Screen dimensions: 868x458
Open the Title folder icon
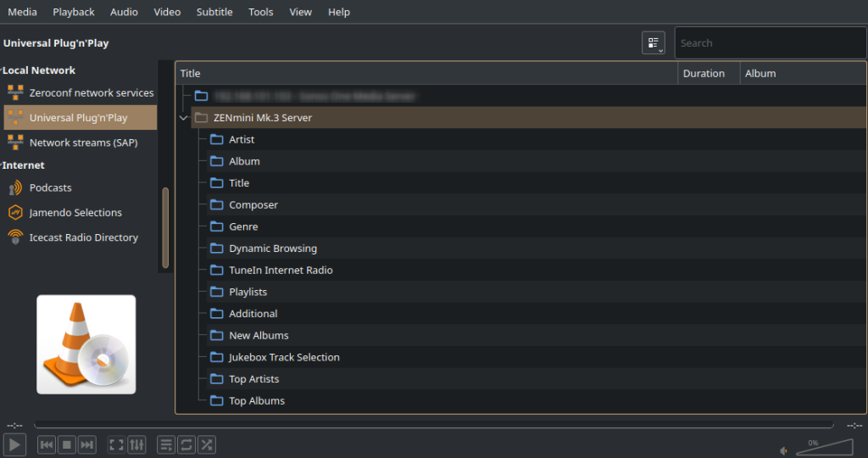[x=217, y=182]
